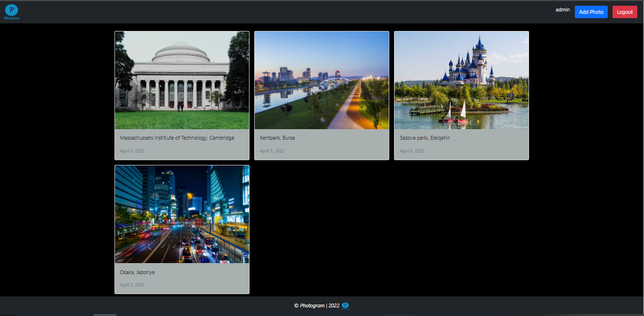Viewport: 644px width, 316px height.
Task: Click the MIT building photo thumbnail
Action: (x=182, y=80)
